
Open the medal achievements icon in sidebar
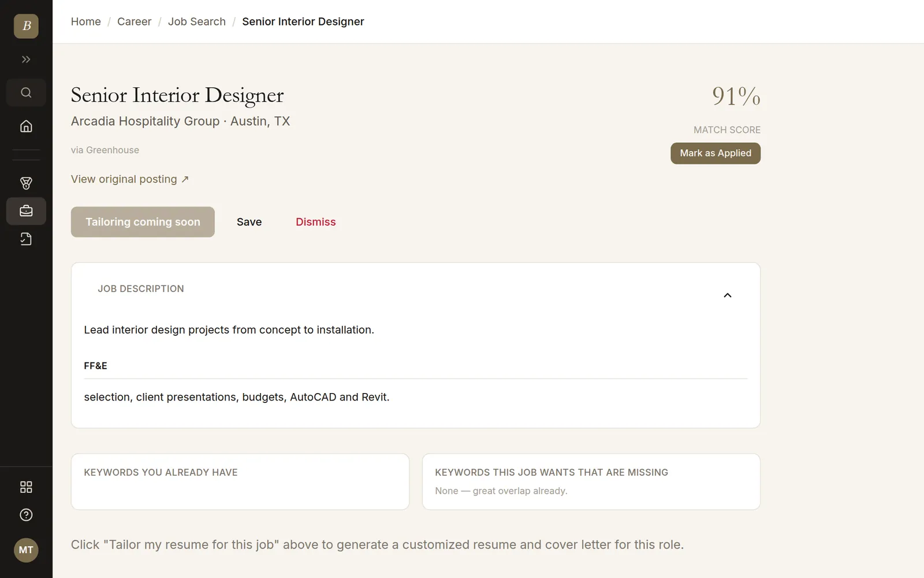(x=26, y=183)
